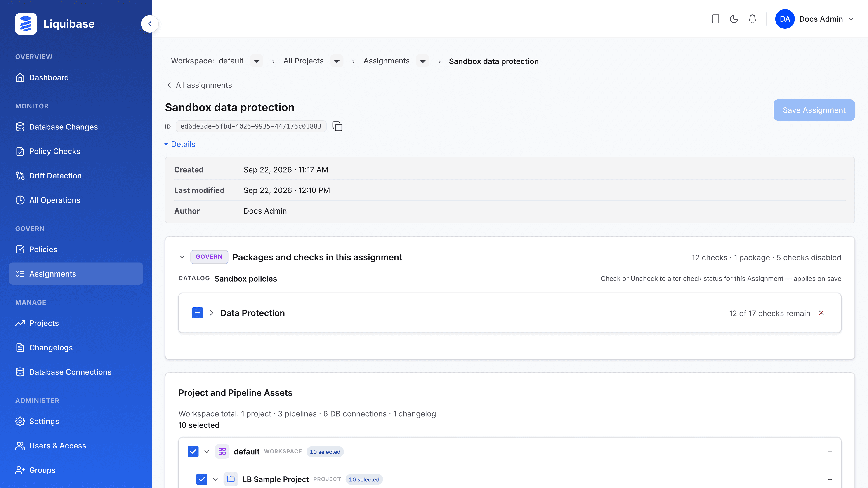Go to Dashboard in sidebar
This screenshot has width=868, height=488.
tap(76, 77)
